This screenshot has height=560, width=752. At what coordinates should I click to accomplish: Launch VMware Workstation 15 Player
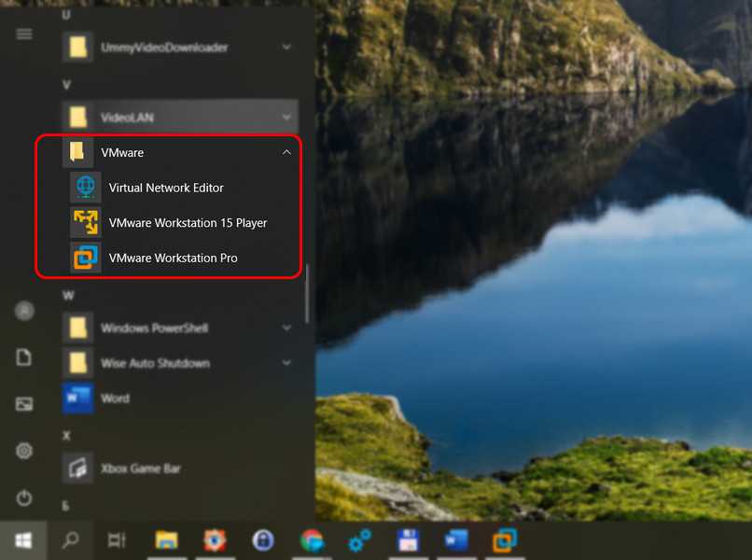187,223
